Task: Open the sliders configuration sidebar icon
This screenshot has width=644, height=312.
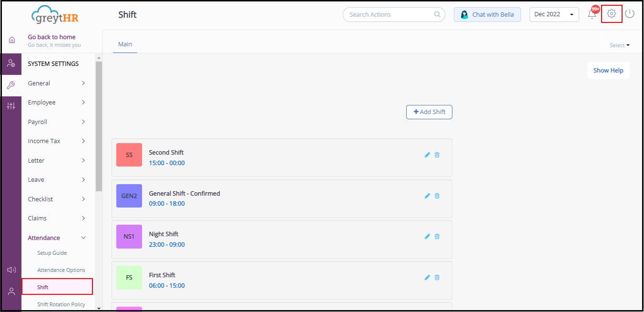Action: tap(11, 106)
